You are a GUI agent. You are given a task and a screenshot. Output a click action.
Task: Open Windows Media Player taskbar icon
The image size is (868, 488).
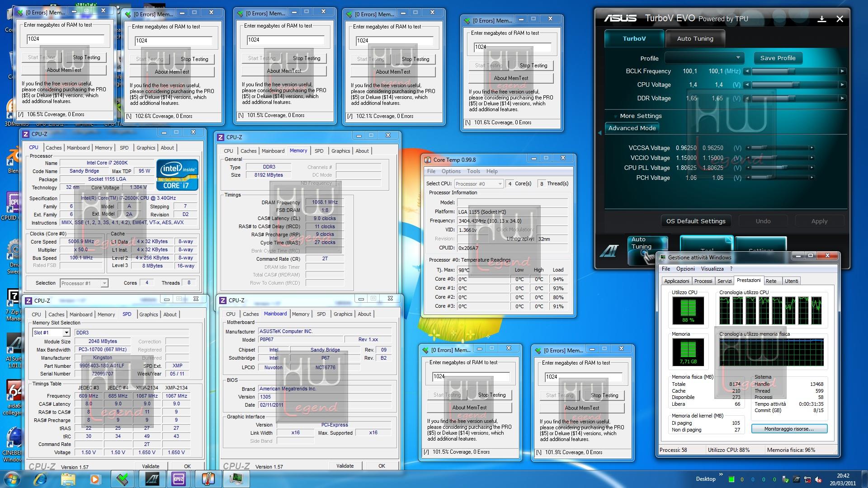click(95, 479)
